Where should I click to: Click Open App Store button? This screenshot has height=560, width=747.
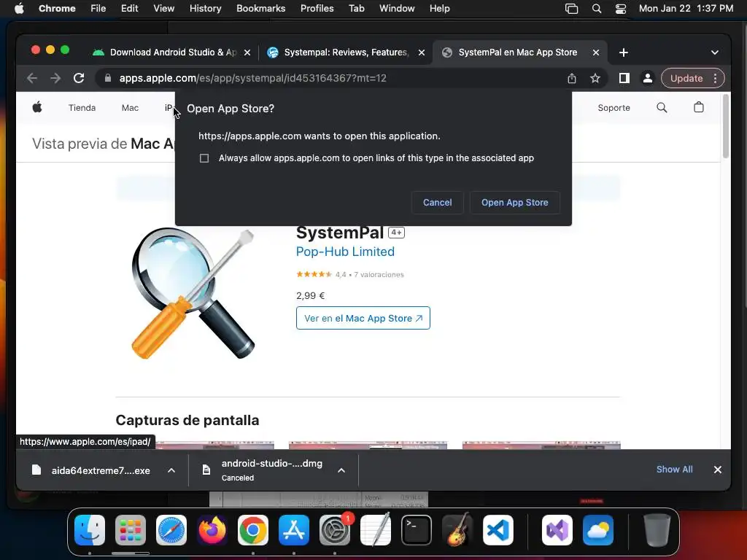(514, 203)
